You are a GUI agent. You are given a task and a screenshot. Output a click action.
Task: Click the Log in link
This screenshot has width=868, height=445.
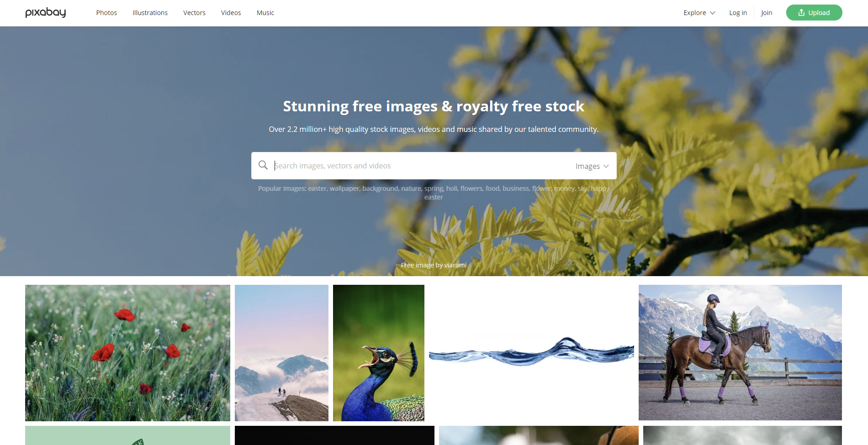coord(738,13)
